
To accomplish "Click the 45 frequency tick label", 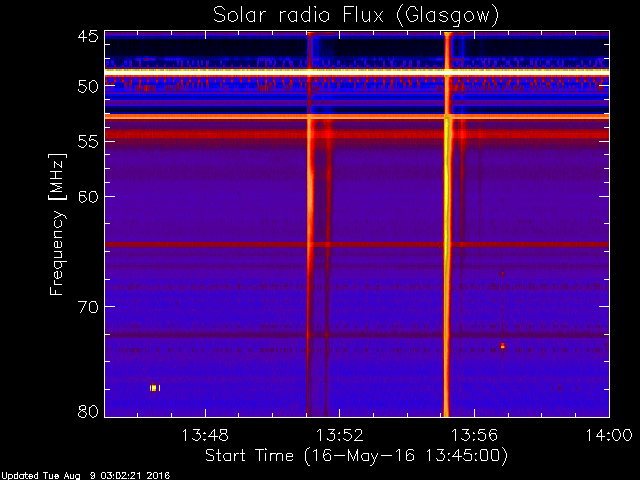I will [x=88, y=36].
